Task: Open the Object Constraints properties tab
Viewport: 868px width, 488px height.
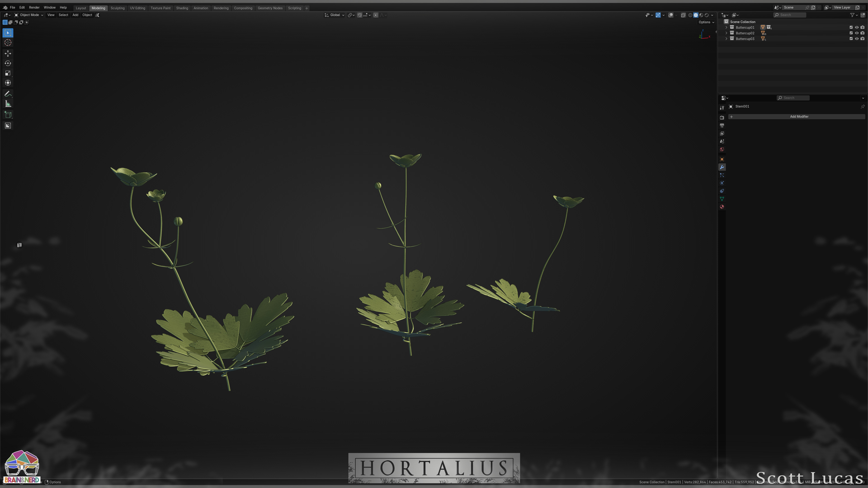Action: 722,191
